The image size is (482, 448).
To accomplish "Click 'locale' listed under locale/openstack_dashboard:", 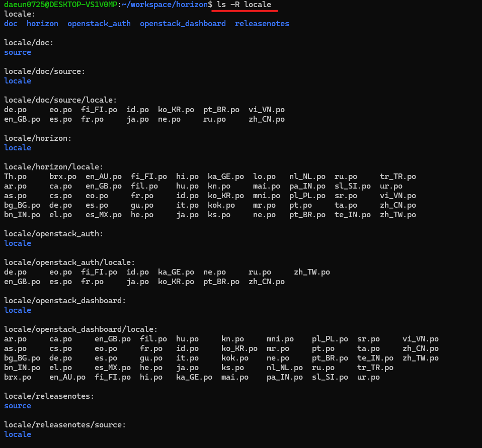I will 18,310.
